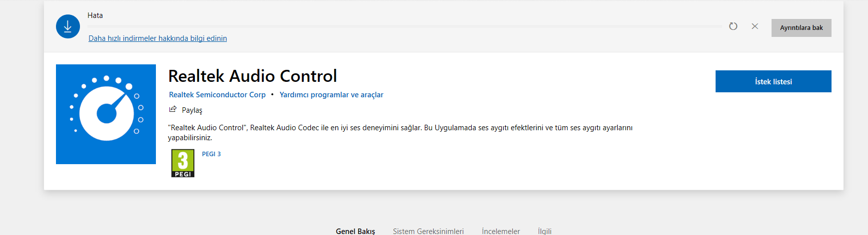Click the Paylaş share icon
The height and width of the screenshot is (235, 868).
[x=173, y=109]
